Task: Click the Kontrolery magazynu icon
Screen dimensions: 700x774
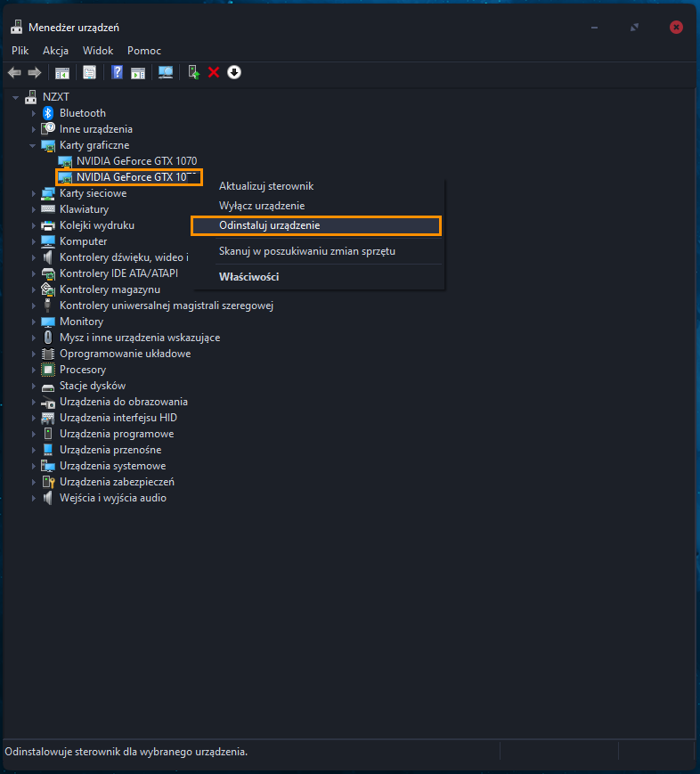Action: coord(48,289)
